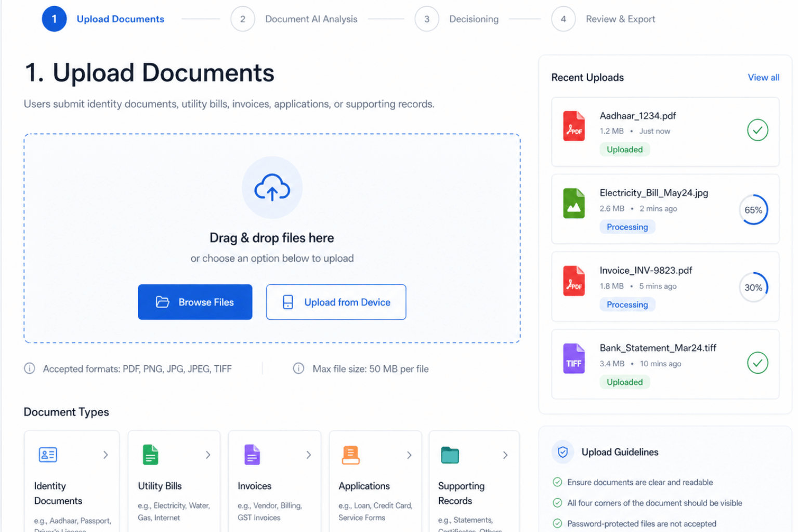798x532 pixels.
Task: Click the Processing badge for Electricity_Bill_May24.jpg
Action: tap(627, 227)
